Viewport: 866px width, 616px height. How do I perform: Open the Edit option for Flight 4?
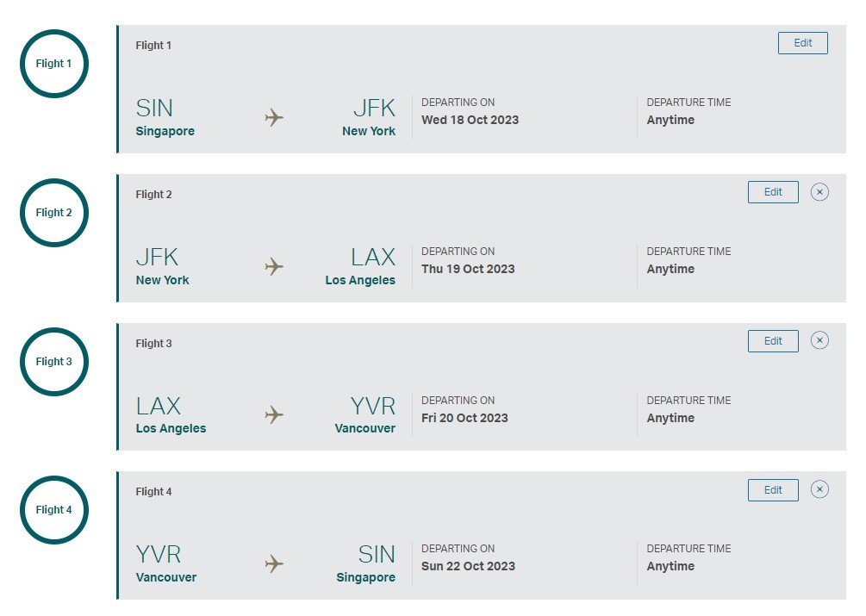point(772,489)
